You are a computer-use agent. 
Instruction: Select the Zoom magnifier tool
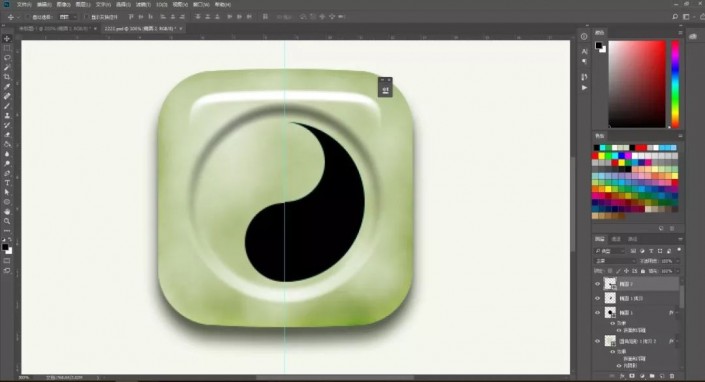tap(7, 221)
